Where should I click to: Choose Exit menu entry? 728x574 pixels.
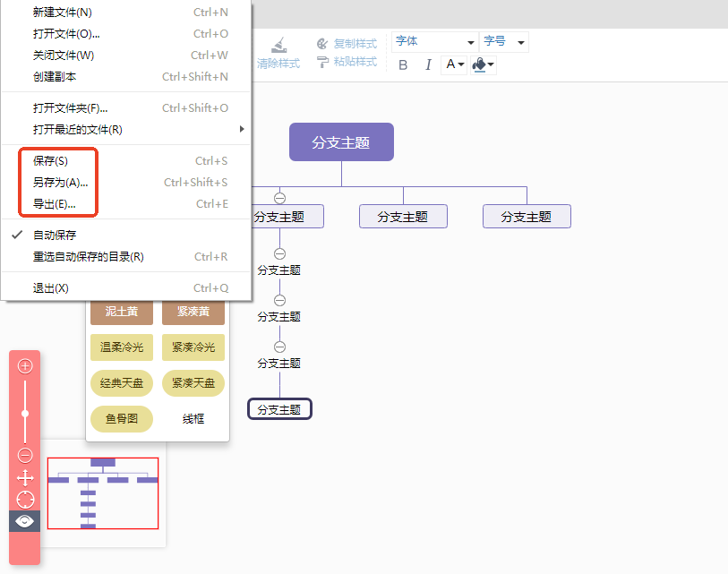tap(126, 288)
